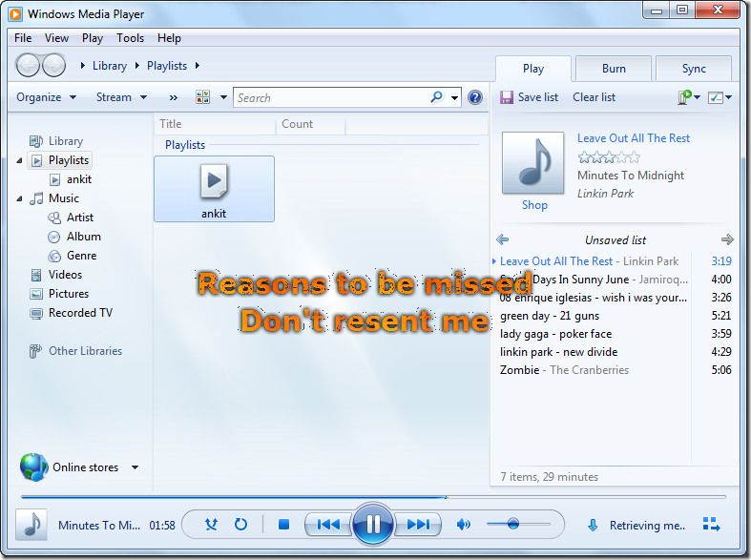Screen dimensions: 751x560
Task: Open the search options dropdown arrow
Action: (x=454, y=98)
